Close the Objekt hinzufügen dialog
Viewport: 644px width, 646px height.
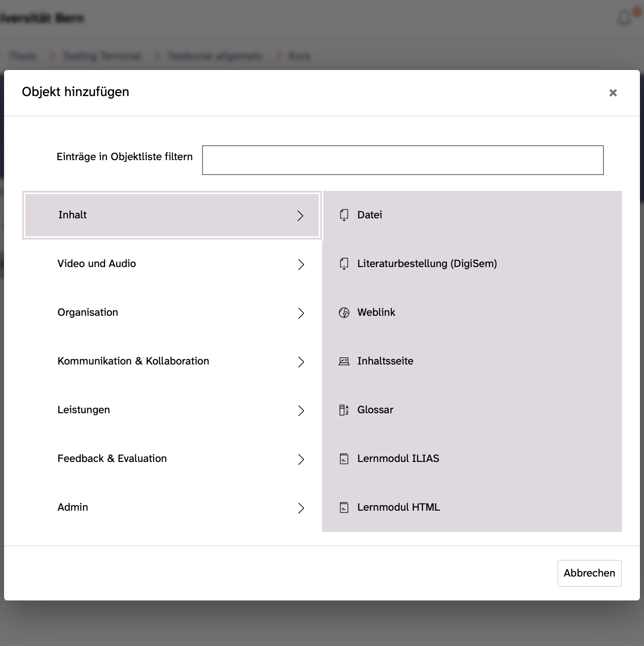pyautogui.click(x=613, y=92)
